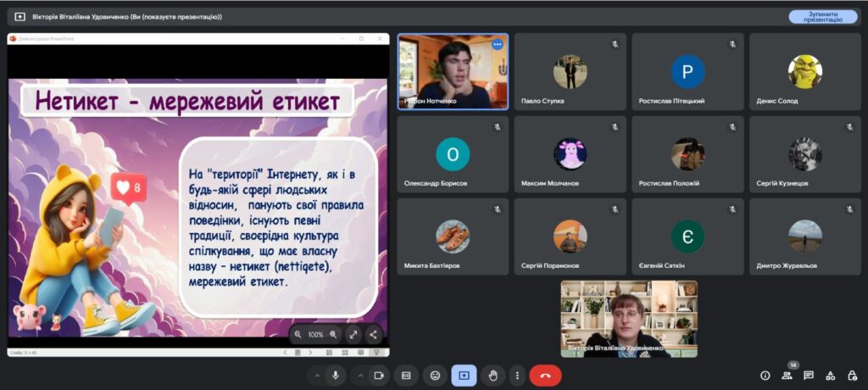The height and width of the screenshot is (390, 868).
Task: Leave the call with red hang-up button
Action: (x=545, y=375)
